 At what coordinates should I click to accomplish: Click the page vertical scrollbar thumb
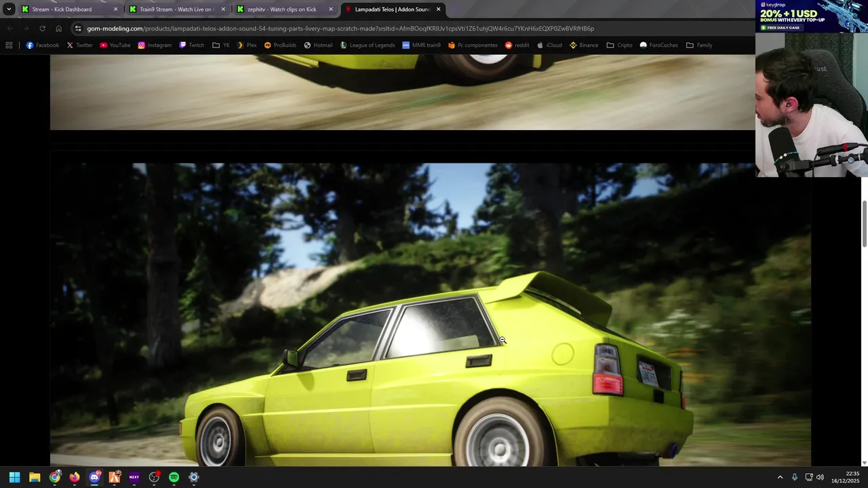pos(864,224)
